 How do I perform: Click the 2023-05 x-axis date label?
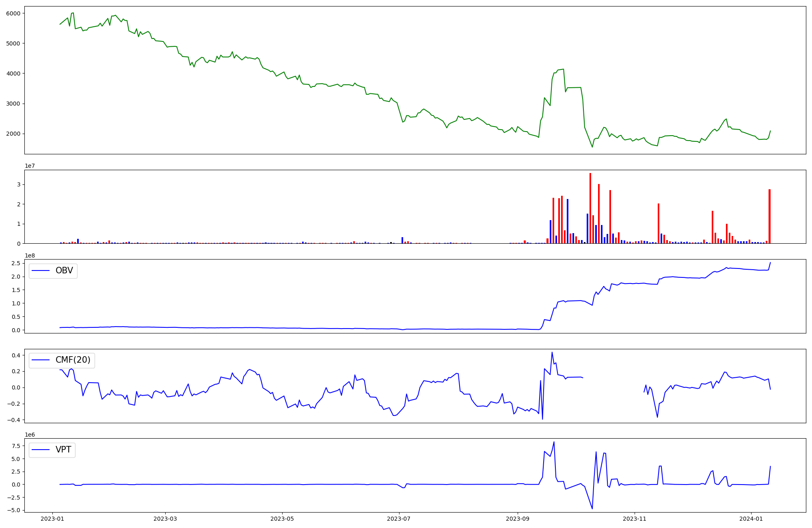click(x=282, y=519)
